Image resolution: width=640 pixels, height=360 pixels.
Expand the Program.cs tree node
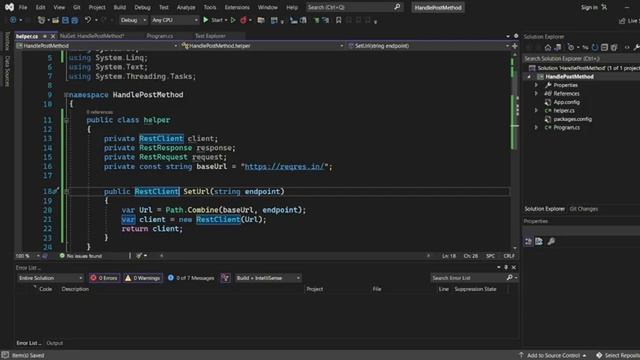coord(536,127)
